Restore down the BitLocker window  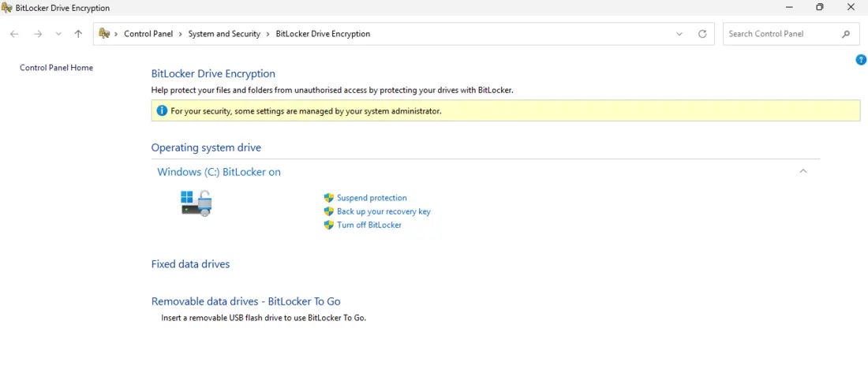tap(820, 7)
